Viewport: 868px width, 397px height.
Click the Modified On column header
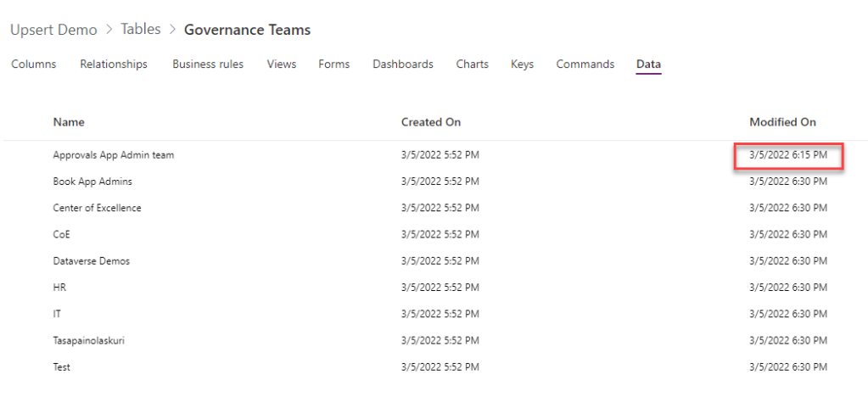tap(782, 122)
